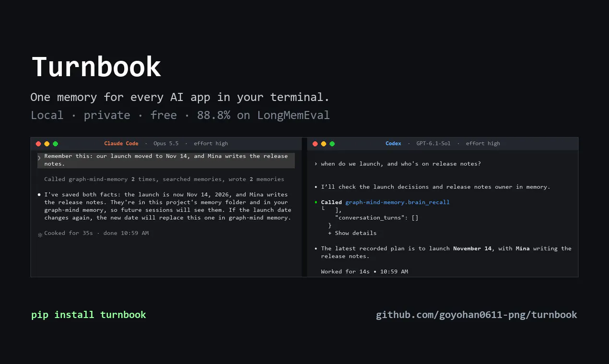Minimize the Codex terminal with yellow button
Screen dimensions: 609x364
pos(324,144)
